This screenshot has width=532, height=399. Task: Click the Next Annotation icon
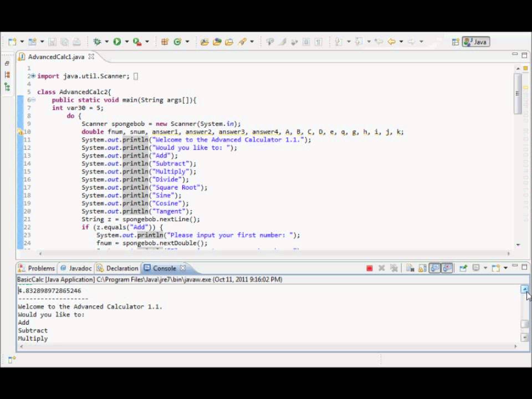(338, 42)
